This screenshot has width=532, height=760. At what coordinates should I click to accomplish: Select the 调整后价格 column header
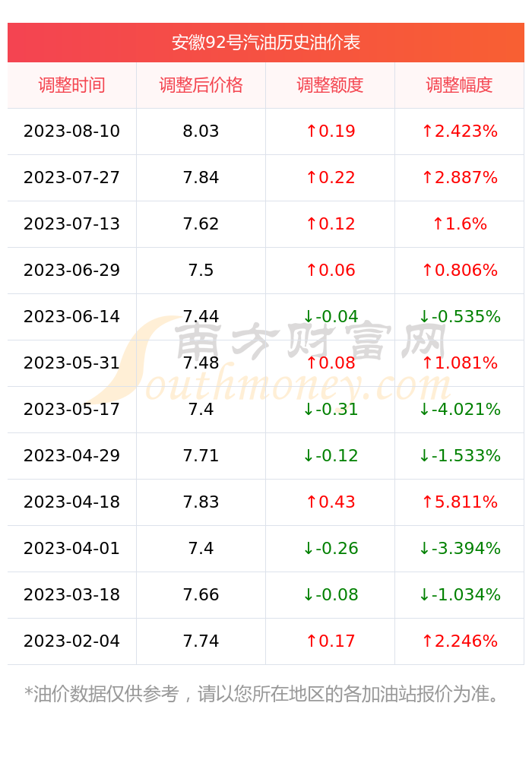point(201,85)
